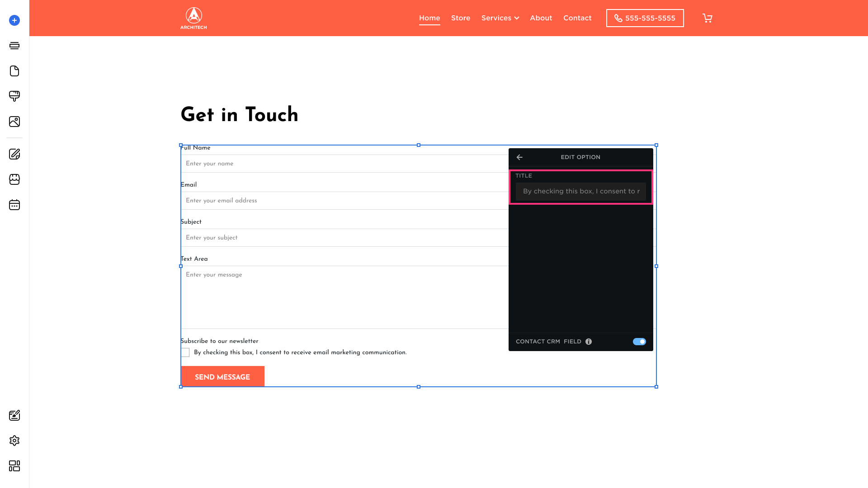The height and width of the screenshot is (488, 868).
Task: Click back arrow in Edit Option panel
Action: coord(519,157)
